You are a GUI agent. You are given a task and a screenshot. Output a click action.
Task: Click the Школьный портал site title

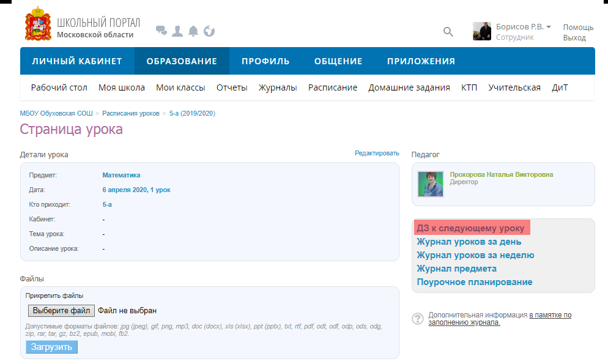[x=98, y=23]
